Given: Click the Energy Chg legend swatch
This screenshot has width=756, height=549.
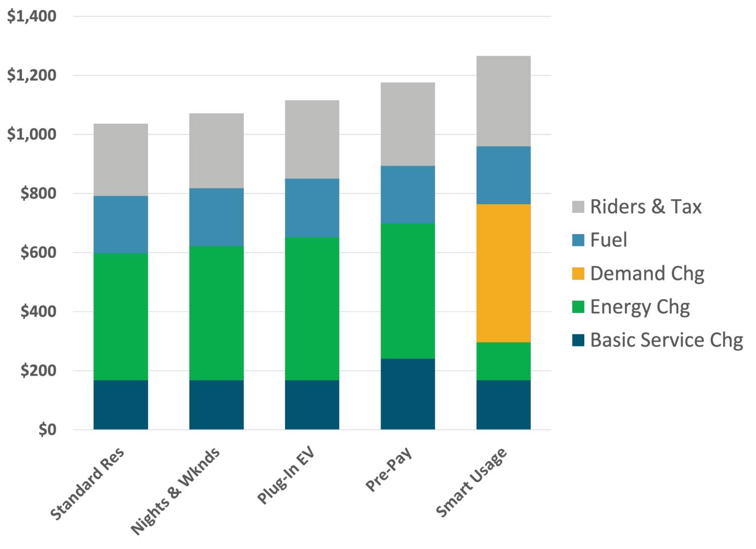Looking at the screenshot, I should click(x=578, y=307).
